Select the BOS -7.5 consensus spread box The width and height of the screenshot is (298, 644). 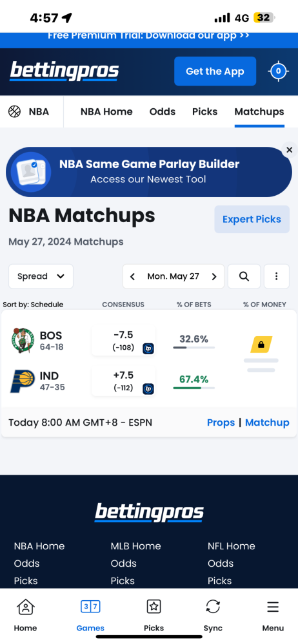point(123,341)
